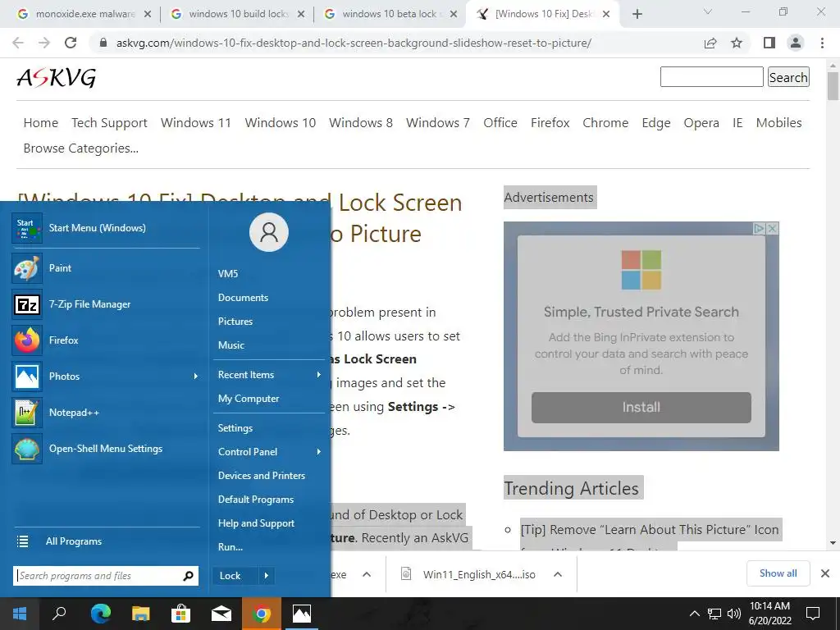
Task: Open Help and Support
Action: tap(256, 523)
